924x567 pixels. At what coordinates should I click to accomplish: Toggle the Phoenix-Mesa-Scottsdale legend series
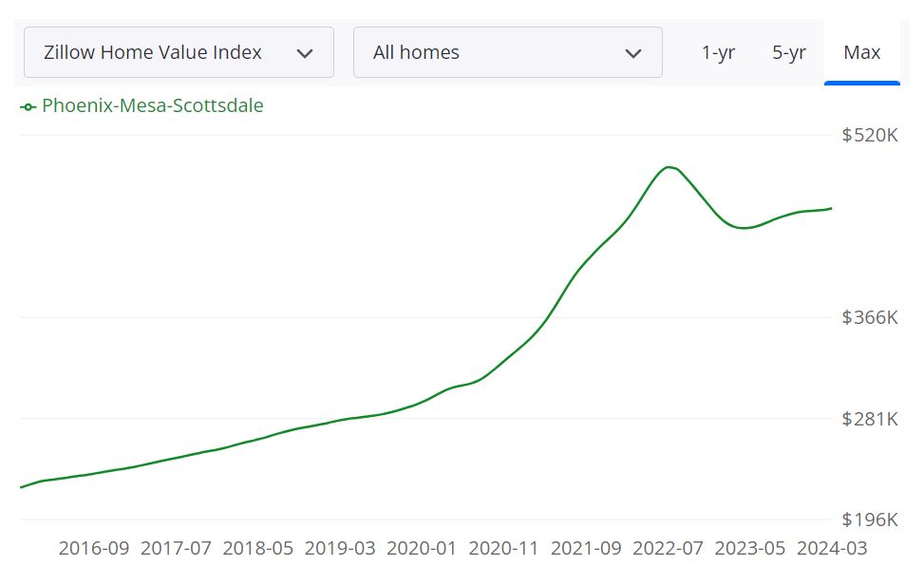click(x=142, y=106)
